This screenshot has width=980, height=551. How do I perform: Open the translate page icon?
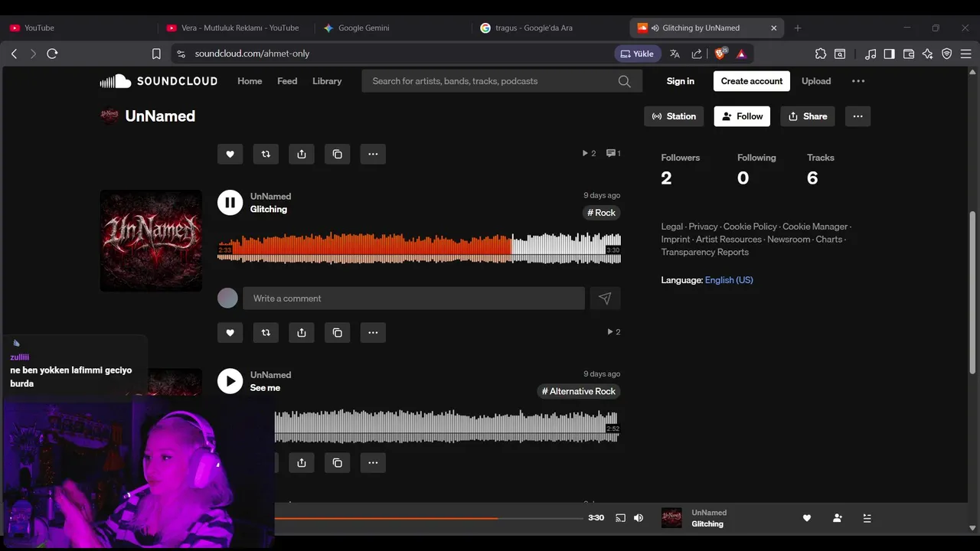point(675,54)
